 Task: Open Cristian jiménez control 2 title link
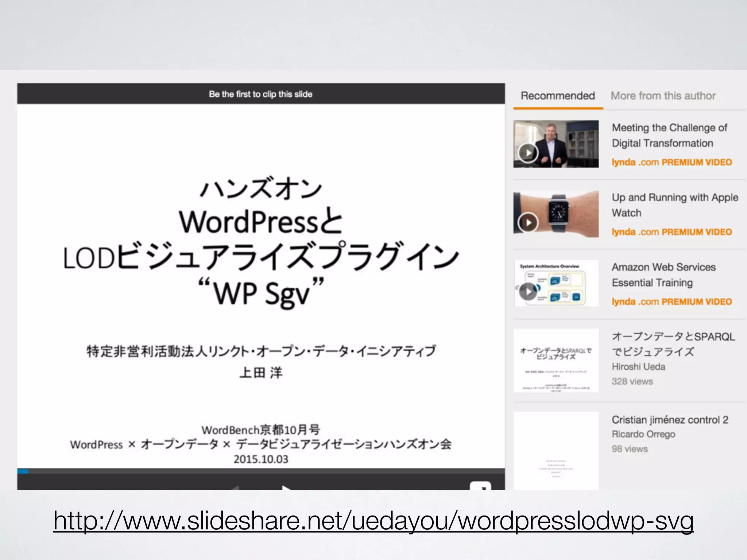pos(670,420)
